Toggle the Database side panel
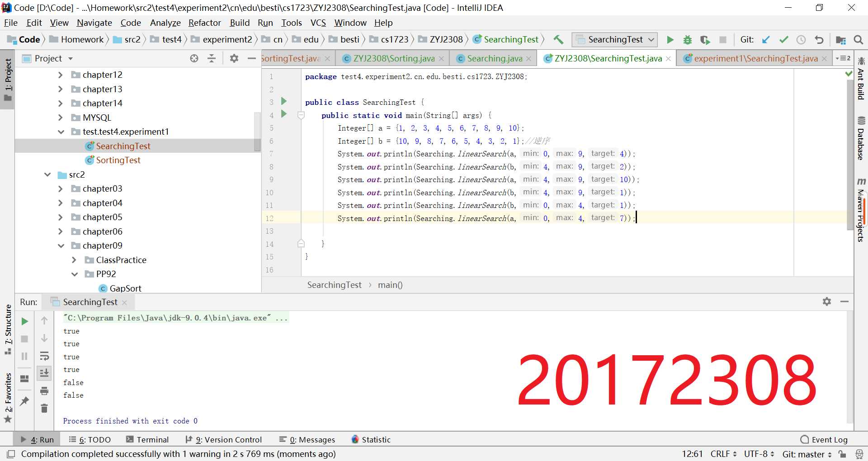The width and height of the screenshot is (868, 461). [861, 138]
